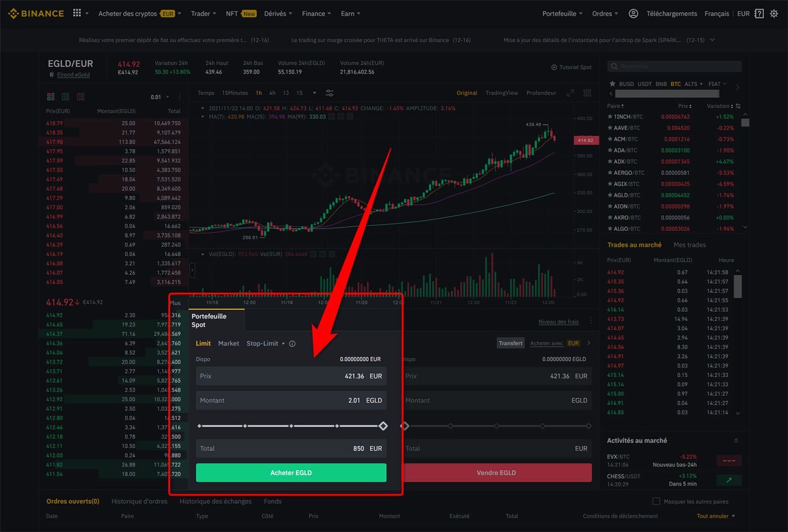This screenshot has height=532, width=788.
Task: Sort pairs list by Variation column
Action: coord(720,106)
